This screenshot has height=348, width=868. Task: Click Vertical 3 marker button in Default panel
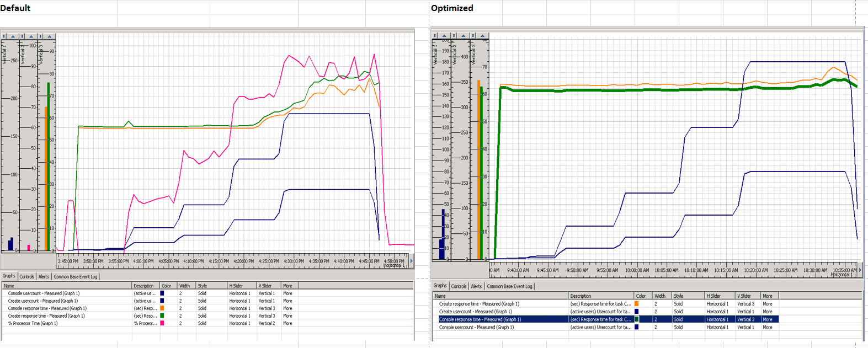pyautogui.click(x=40, y=36)
